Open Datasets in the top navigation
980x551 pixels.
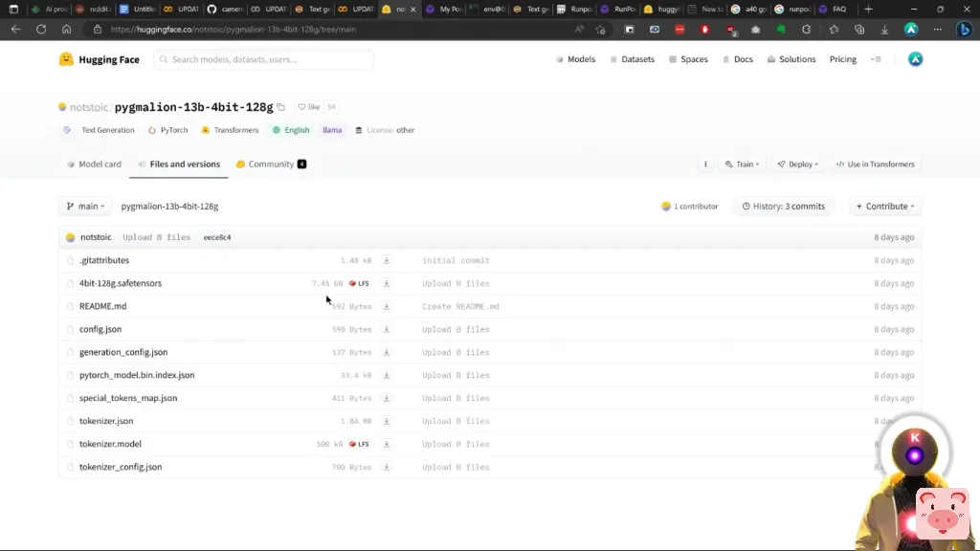[632, 59]
